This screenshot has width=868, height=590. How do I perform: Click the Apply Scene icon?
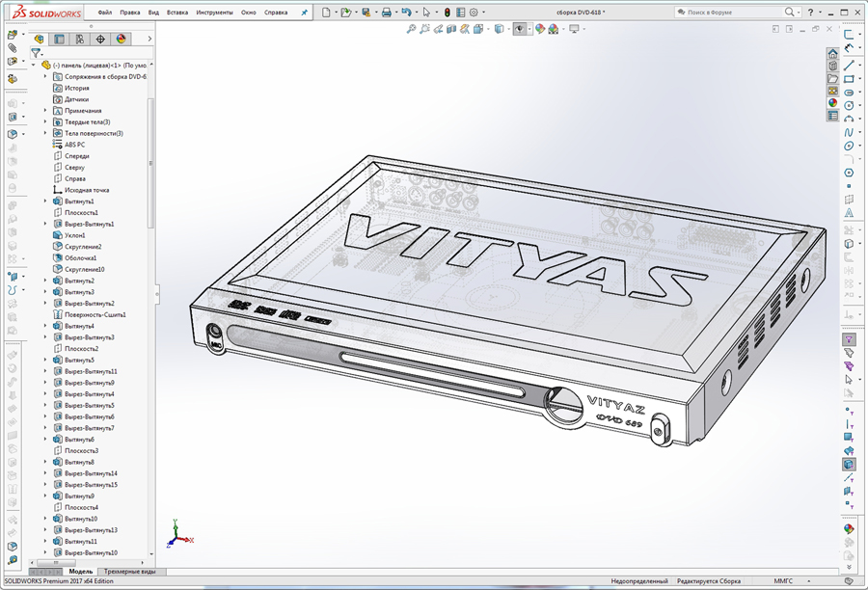553,30
